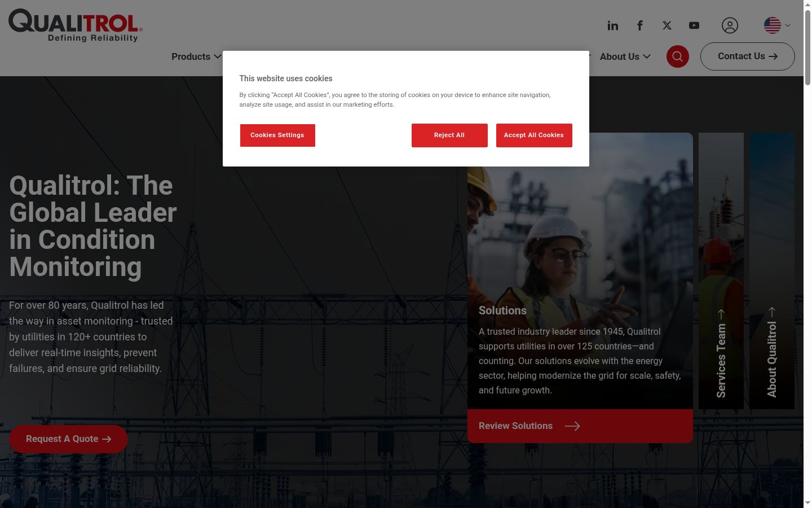Open Cookies Settings
812x508 pixels.
point(277,135)
